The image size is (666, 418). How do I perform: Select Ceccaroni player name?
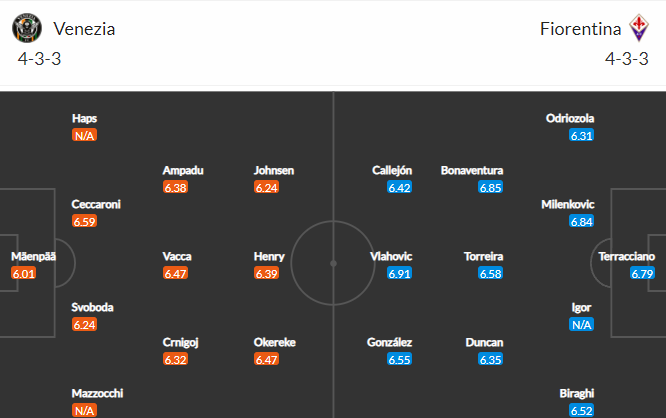point(96,204)
